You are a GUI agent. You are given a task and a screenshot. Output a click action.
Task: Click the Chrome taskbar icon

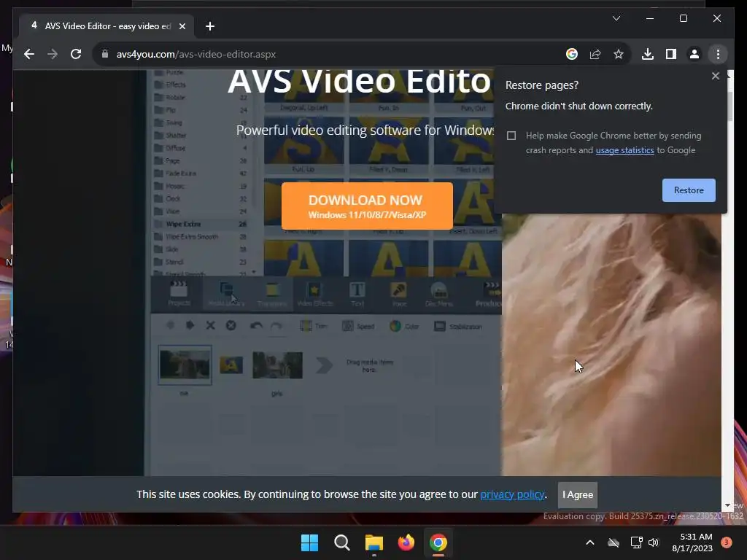click(x=438, y=542)
